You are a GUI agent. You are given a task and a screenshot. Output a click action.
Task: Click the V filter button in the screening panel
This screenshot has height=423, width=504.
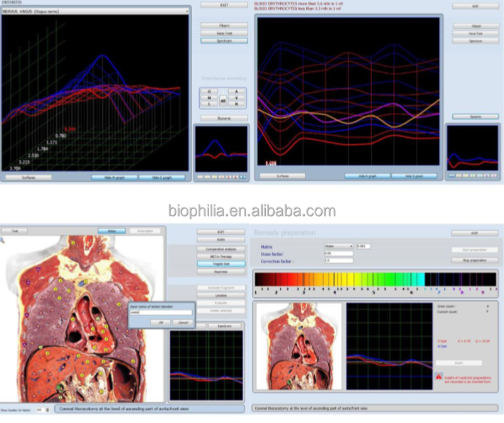[237, 98]
